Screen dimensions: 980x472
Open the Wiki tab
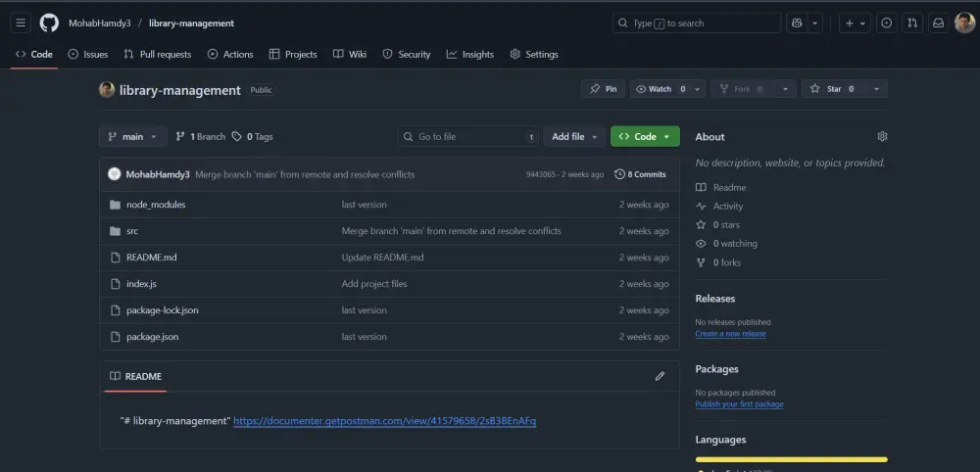pyautogui.click(x=350, y=54)
